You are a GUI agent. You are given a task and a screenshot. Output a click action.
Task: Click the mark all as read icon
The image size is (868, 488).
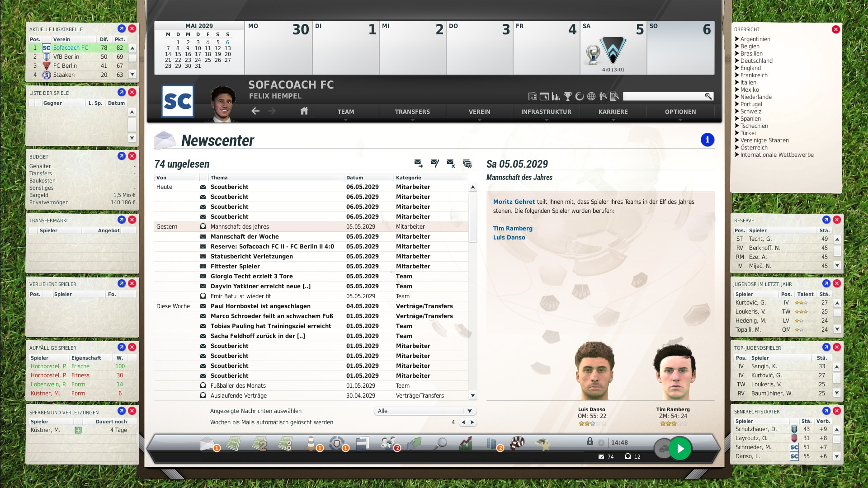point(435,163)
